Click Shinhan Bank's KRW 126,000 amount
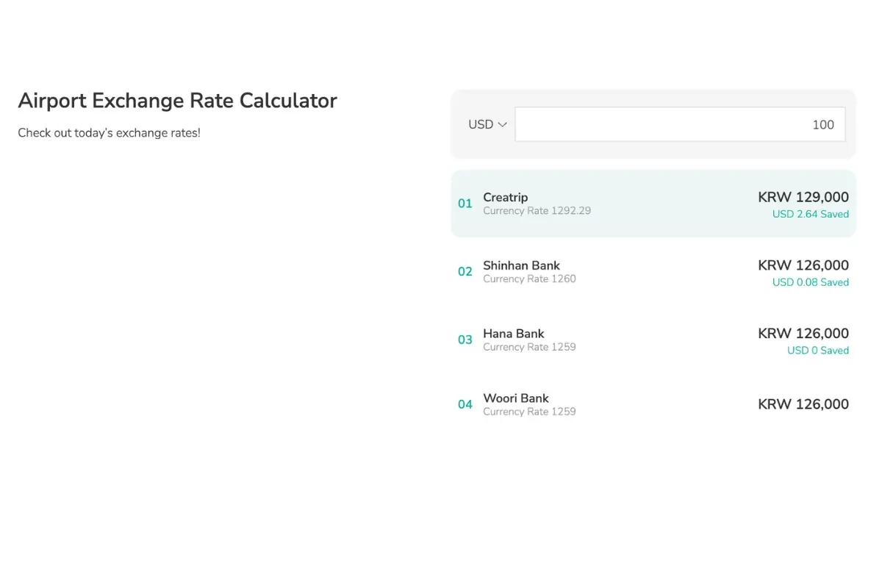Image resolution: width=882 pixels, height=588 pixels. 803,265
